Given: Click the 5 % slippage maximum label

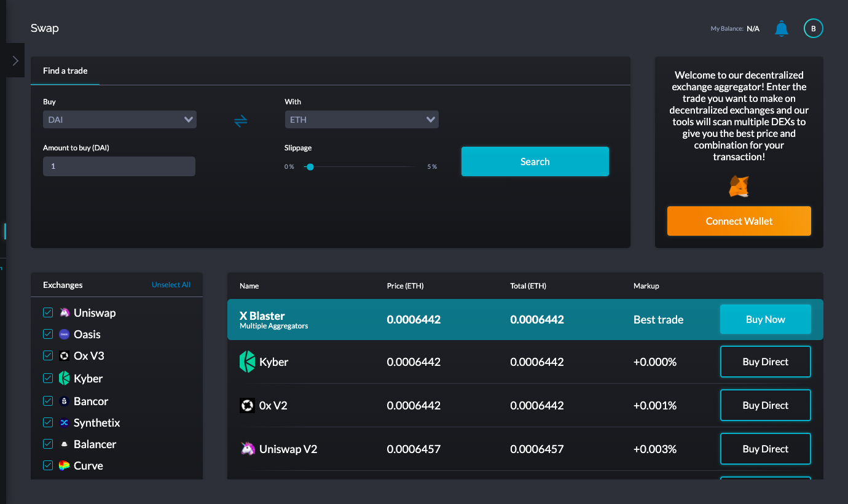Looking at the screenshot, I should pyautogui.click(x=432, y=167).
